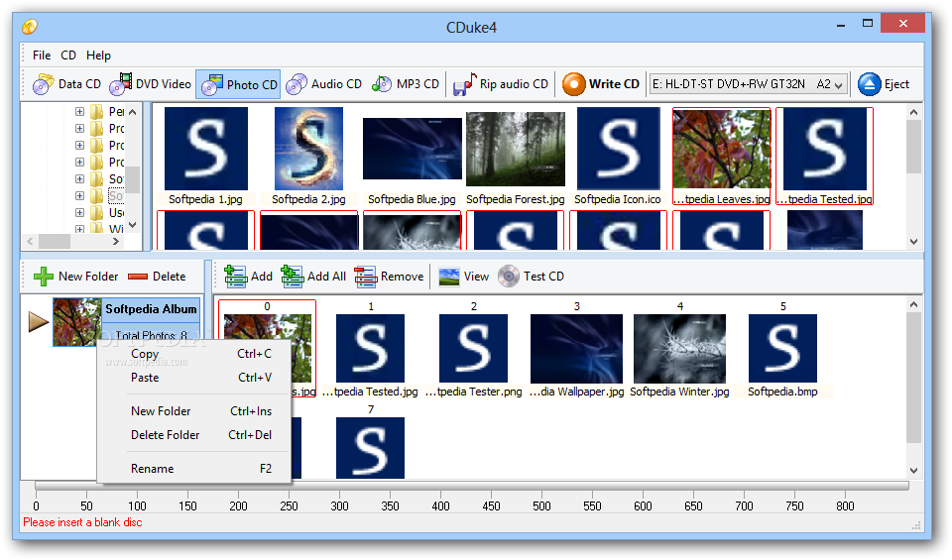Click the green New Folder plus icon
This screenshot has height=560, width=952.
click(x=43, y=277)
